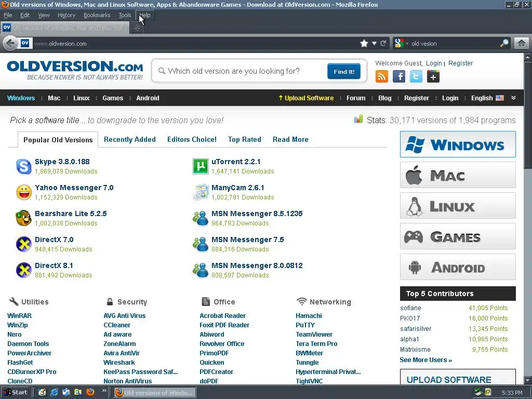Click the stats bar chart icon
The height and width of the screenshot is (399, 532).
(358, 119)
